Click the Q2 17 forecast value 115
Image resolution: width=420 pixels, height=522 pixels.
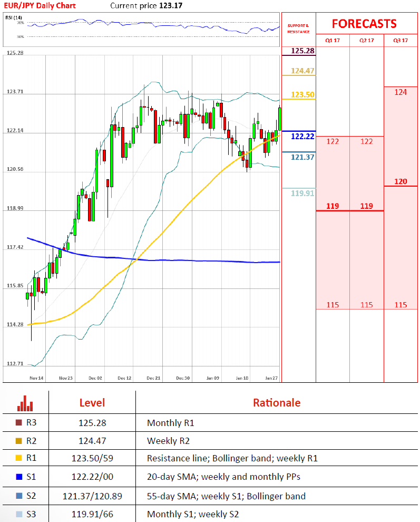click(366, 305)
